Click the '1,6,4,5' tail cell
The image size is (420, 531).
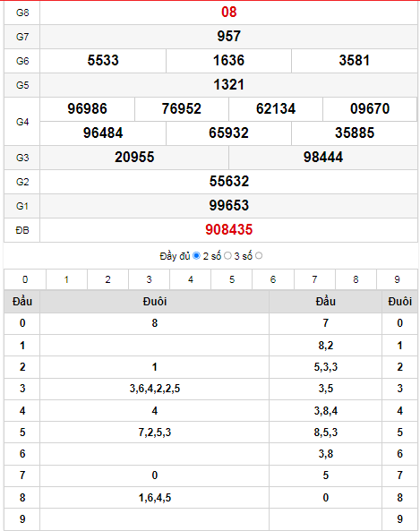[154, 498]
